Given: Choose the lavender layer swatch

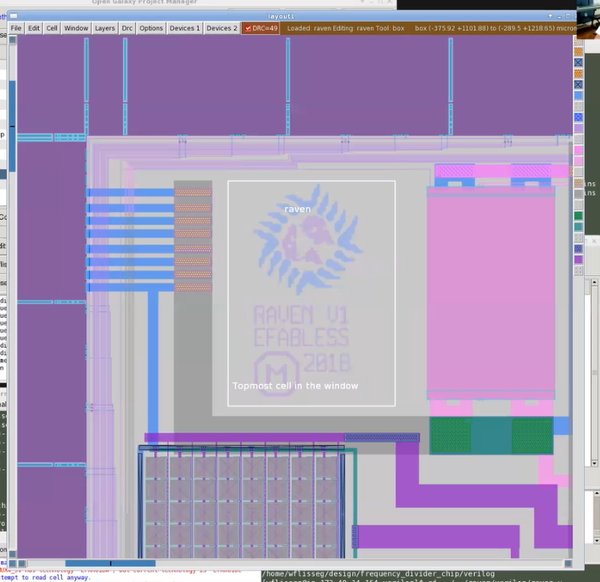Looking at the screenshot, I should click(578, 128).
